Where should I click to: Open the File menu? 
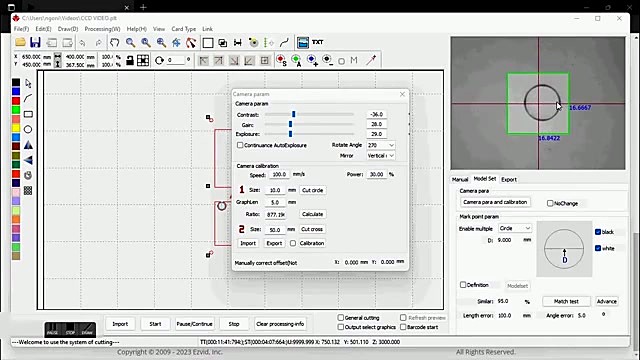pyautogui.click(x=21, y=29)
